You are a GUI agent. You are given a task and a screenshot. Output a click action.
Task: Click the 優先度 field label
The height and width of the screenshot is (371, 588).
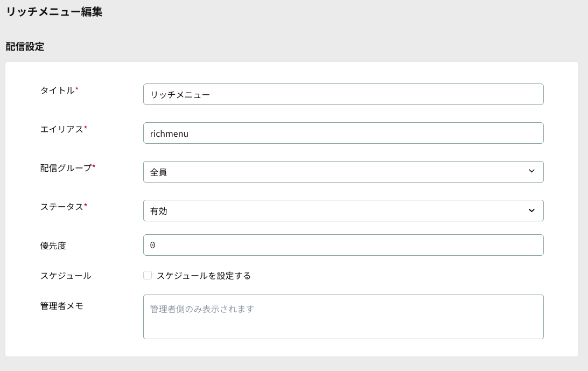click(53, 246)
